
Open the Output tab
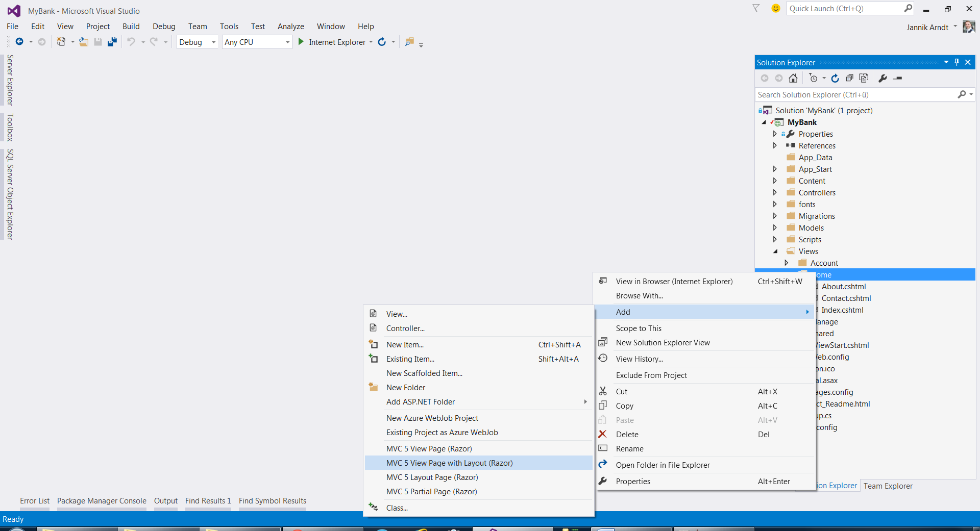166,501
